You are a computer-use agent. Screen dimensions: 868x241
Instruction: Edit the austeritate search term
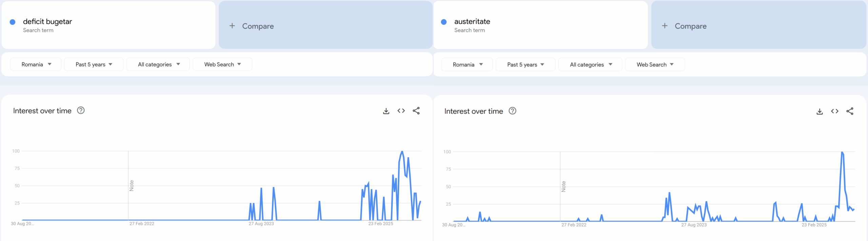472,22
